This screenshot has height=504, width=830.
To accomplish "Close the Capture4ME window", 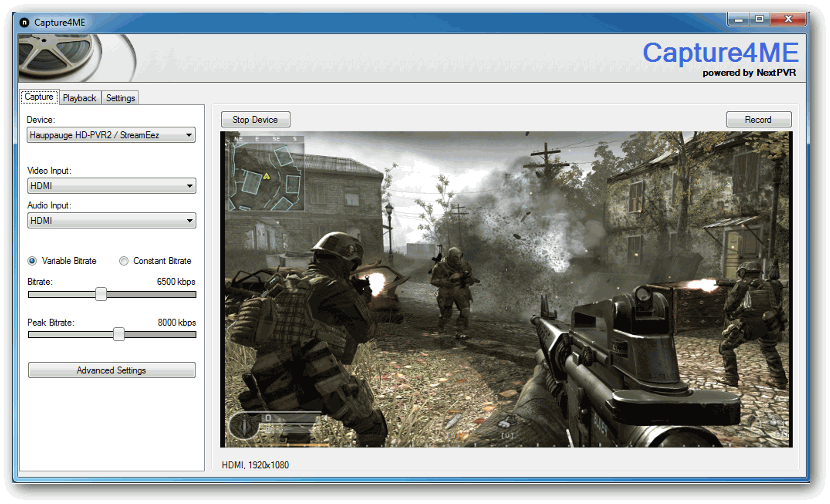I will coord(788,20).
